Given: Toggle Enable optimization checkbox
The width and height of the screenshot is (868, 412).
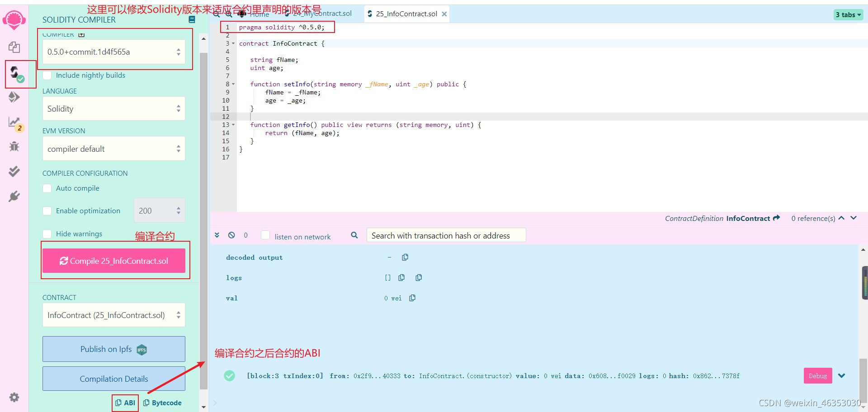Looking at the screenshot, I should pyautogui.click(x=47, y=211).
